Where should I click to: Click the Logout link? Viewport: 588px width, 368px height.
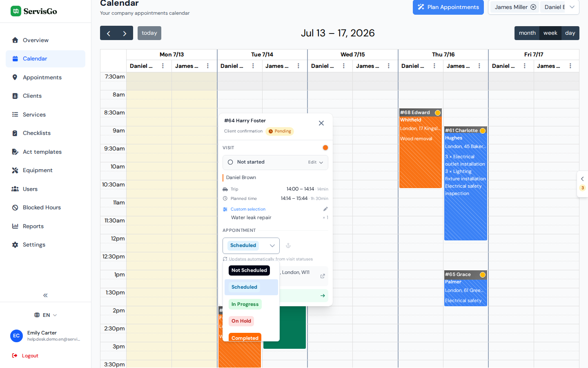tap(25, 356)
